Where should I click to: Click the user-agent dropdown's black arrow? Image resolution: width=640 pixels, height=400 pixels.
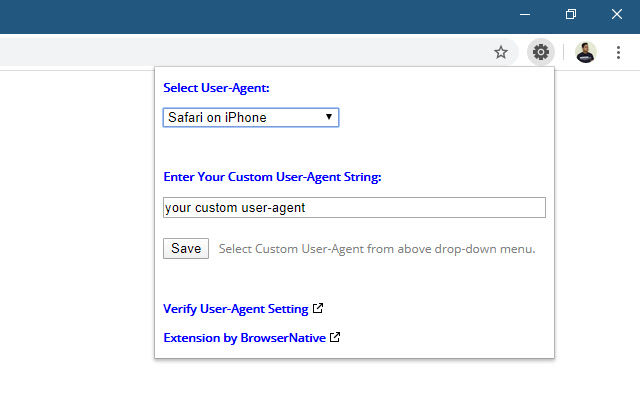click(x=329, y=118)
